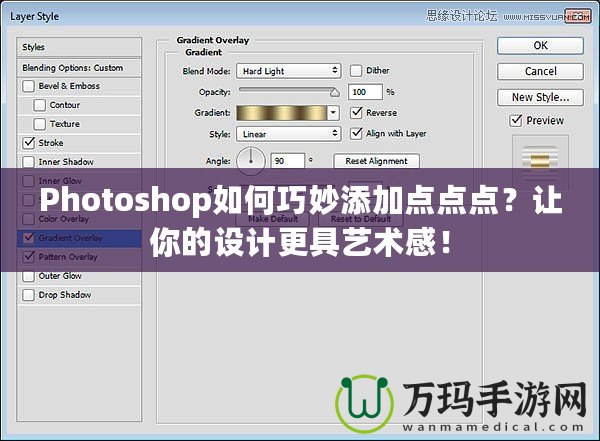Click the Angle dial control

tap(251, 161)
